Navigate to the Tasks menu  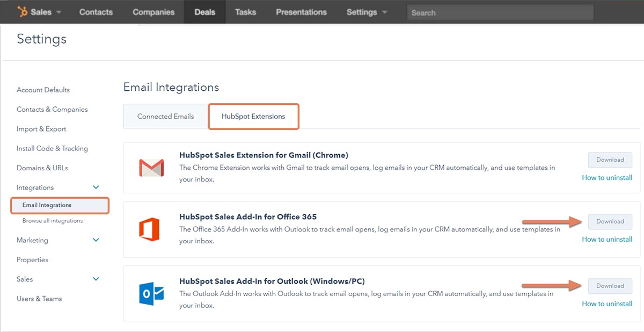[x=245, y=11]
